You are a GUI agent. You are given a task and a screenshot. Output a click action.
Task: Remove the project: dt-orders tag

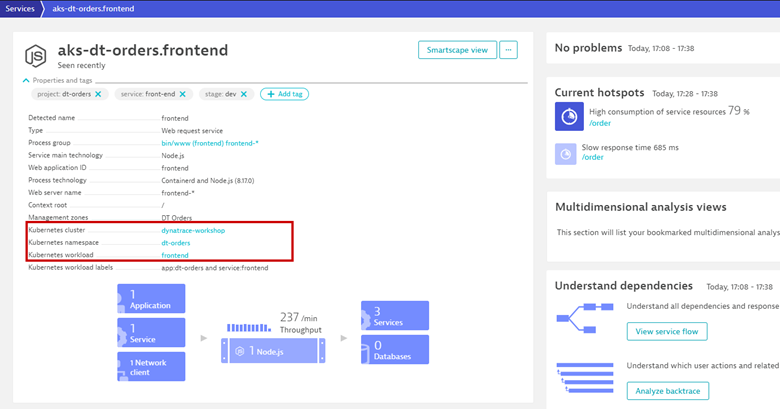[98, 94]
